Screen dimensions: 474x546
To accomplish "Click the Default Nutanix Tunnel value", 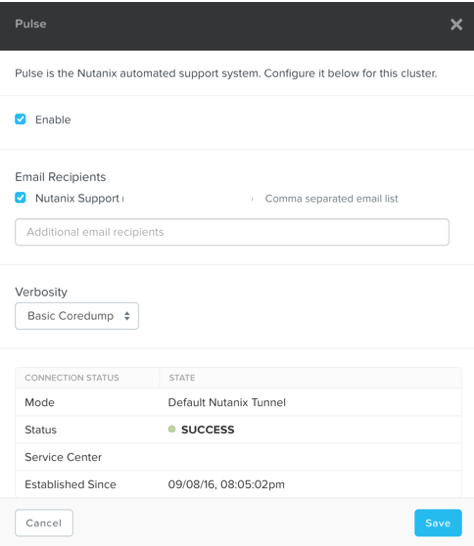I will click(227, 403).
